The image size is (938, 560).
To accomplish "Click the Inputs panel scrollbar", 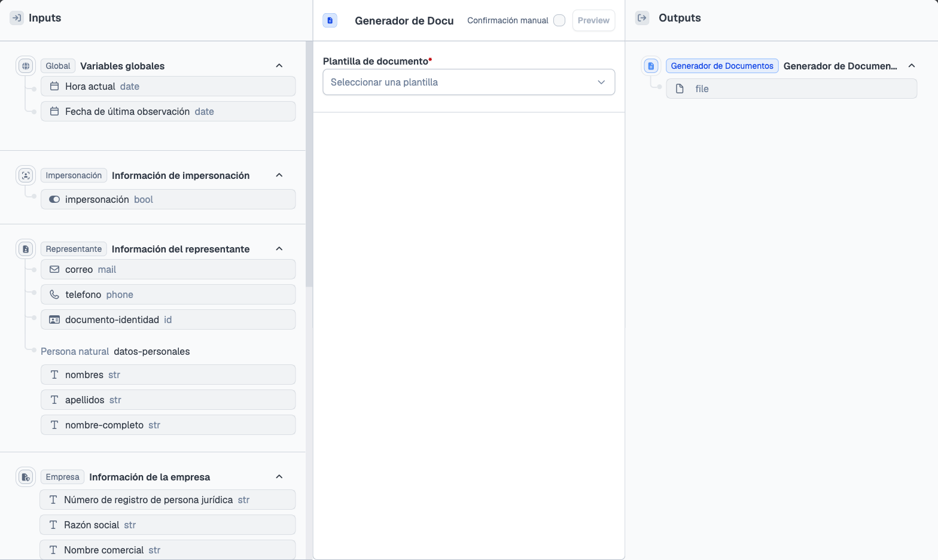I will [x=309, y=165].
